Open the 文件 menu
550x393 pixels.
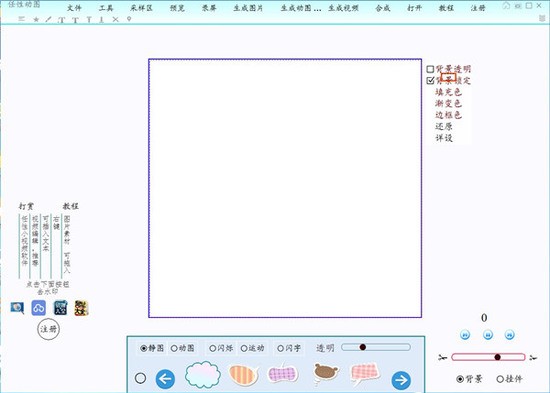74,8
